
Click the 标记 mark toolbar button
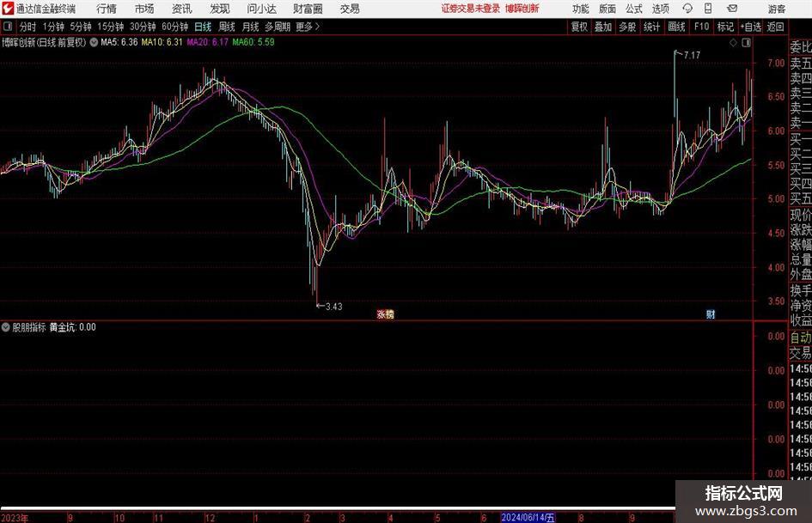[725, 27]
